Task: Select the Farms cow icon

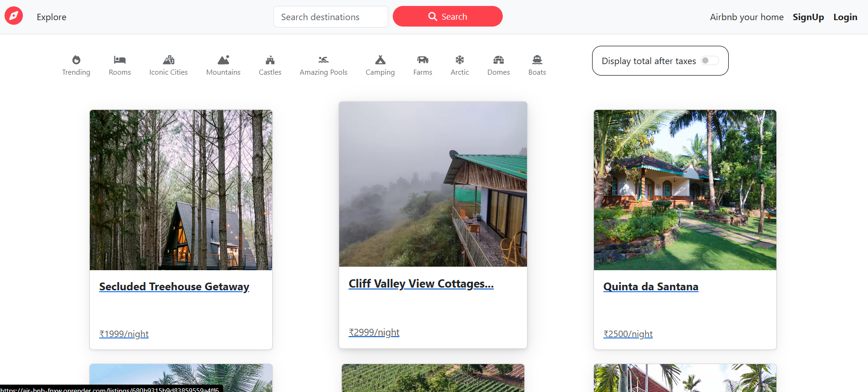Action: coord(423,60)
